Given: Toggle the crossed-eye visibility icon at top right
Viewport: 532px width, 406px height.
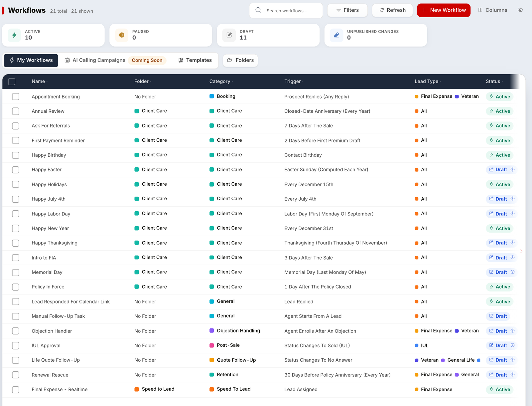Looking at the screenshot, I should pyautogui.click(x=520, y=10).
